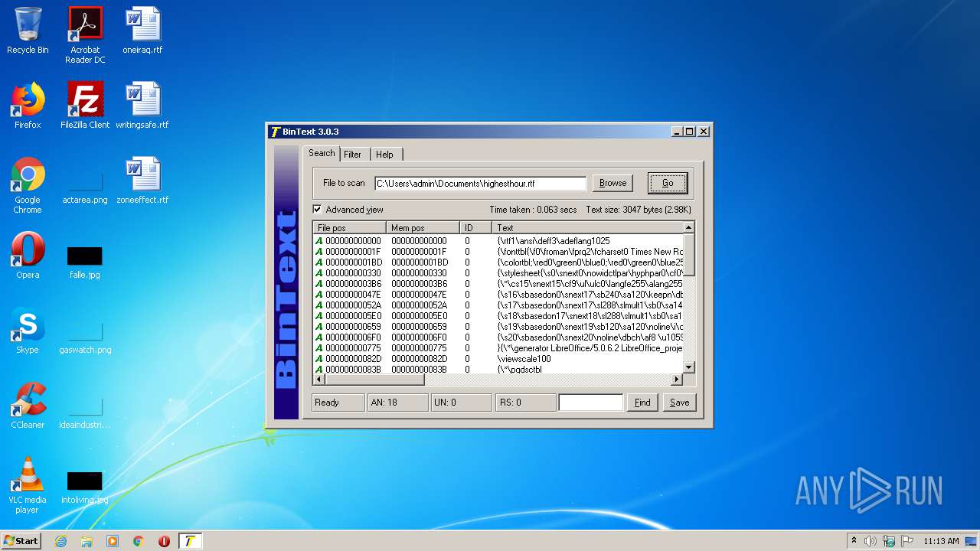Open the clock showing 11:13 AM

click(941, 541)
